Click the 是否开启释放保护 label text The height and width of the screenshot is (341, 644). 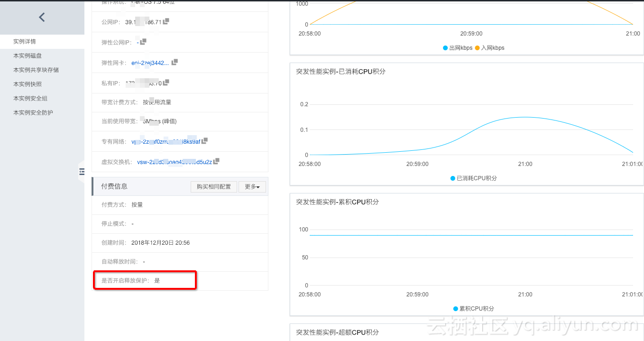pos(125,281)
